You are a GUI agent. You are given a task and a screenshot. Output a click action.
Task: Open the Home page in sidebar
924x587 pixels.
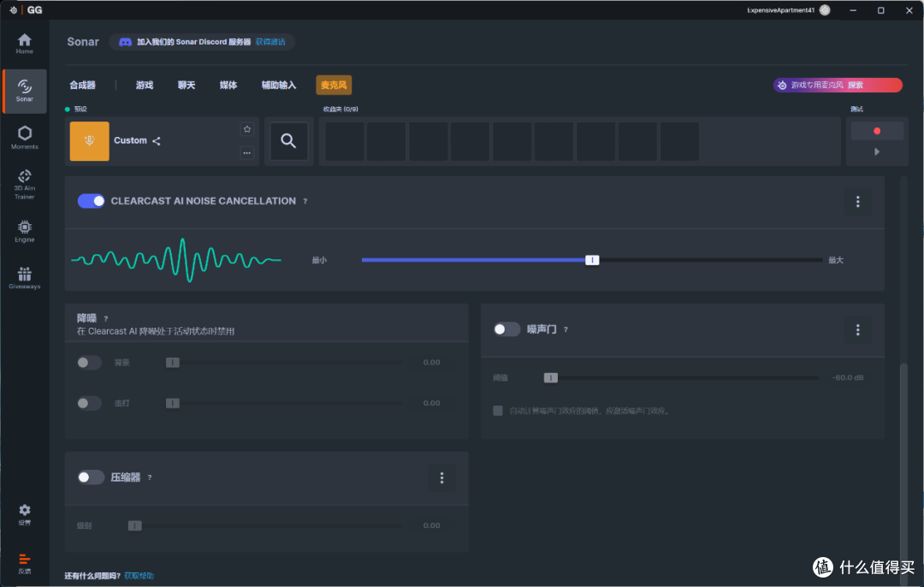[24, 44]
